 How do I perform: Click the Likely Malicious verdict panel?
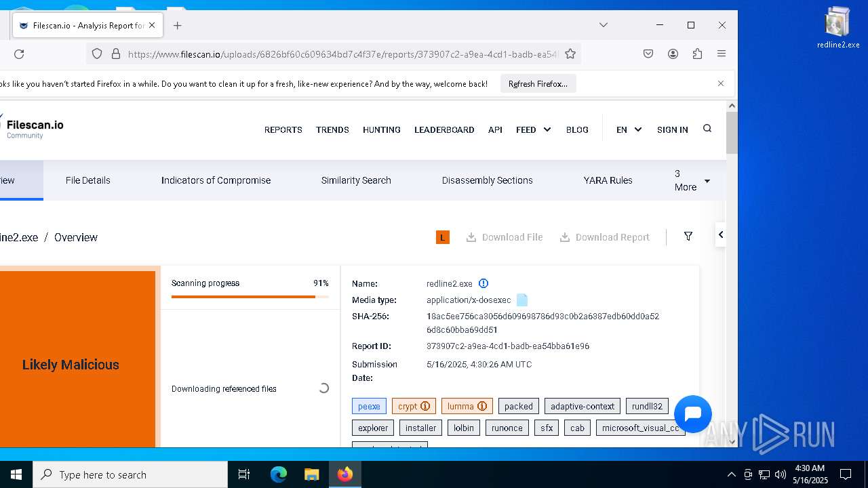tap(77, 359)
